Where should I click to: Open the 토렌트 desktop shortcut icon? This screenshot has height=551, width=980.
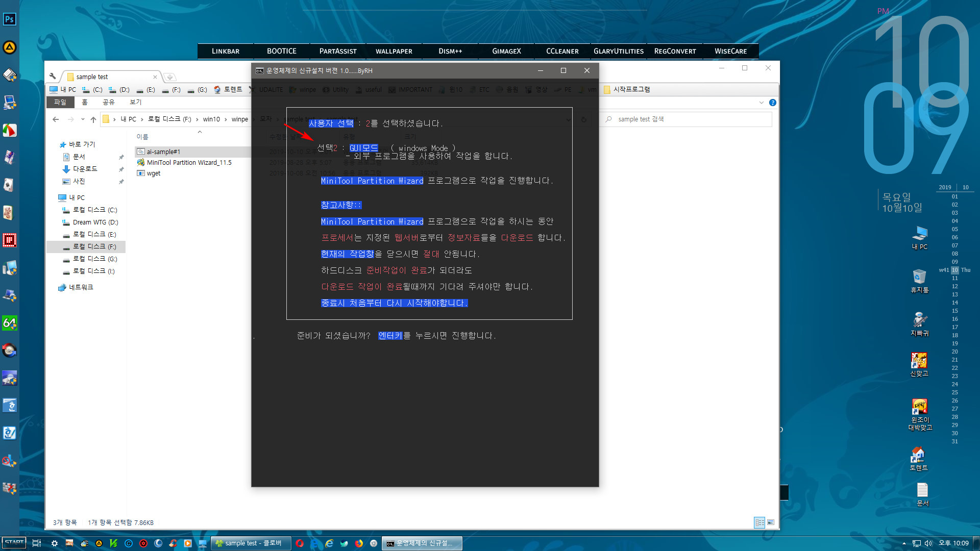pyautogui.click(x=919, y=459)
